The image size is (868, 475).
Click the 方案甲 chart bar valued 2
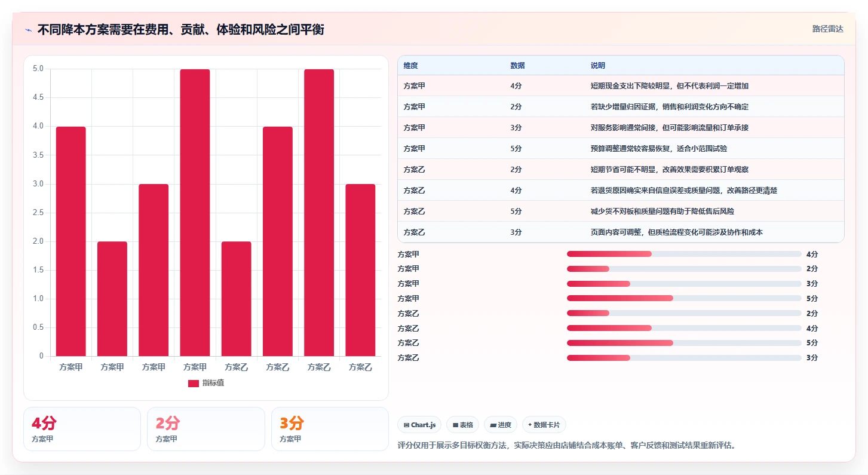[x=112, y=299]
